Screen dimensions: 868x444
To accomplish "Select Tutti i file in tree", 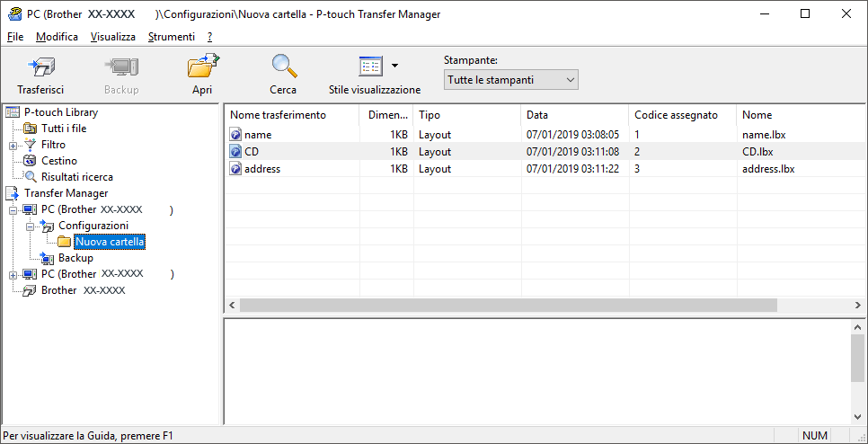I will pyautogui.click(x=64, y=129).
